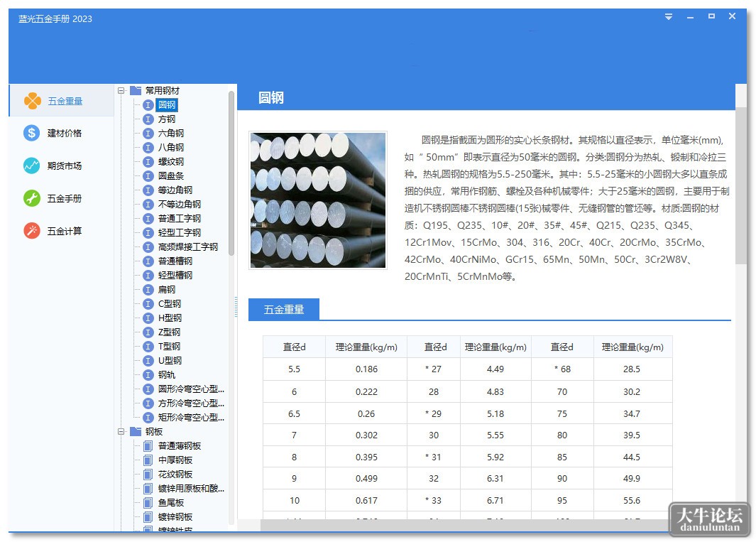Click the first 直径d column header
The height and width of the screenshot is (542, 756).
click(294, 347)
